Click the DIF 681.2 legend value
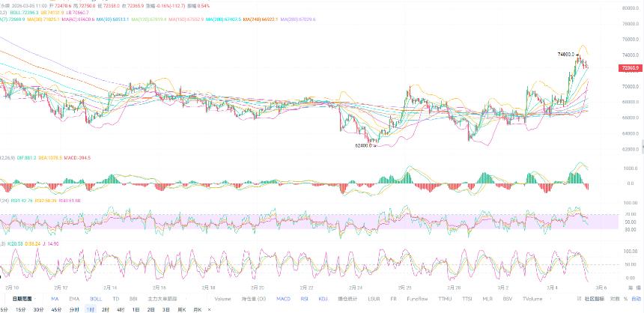The image size is (644, 313). click(26, 157)
